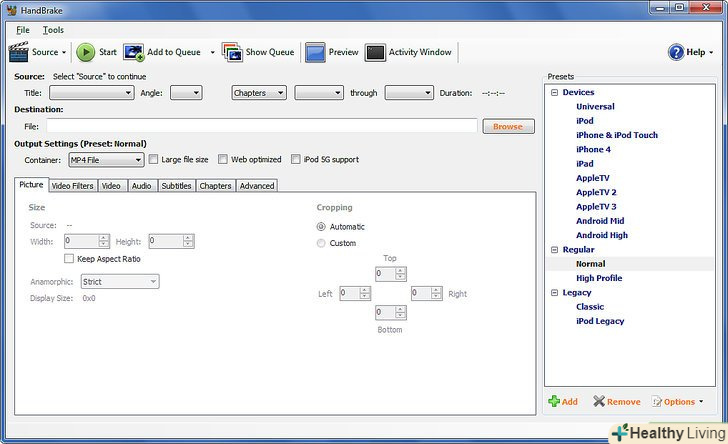Image resolution: width=728 pixels, height=444 pixels.
Task: Click the Activity Window icon
Action: [375, 52]
